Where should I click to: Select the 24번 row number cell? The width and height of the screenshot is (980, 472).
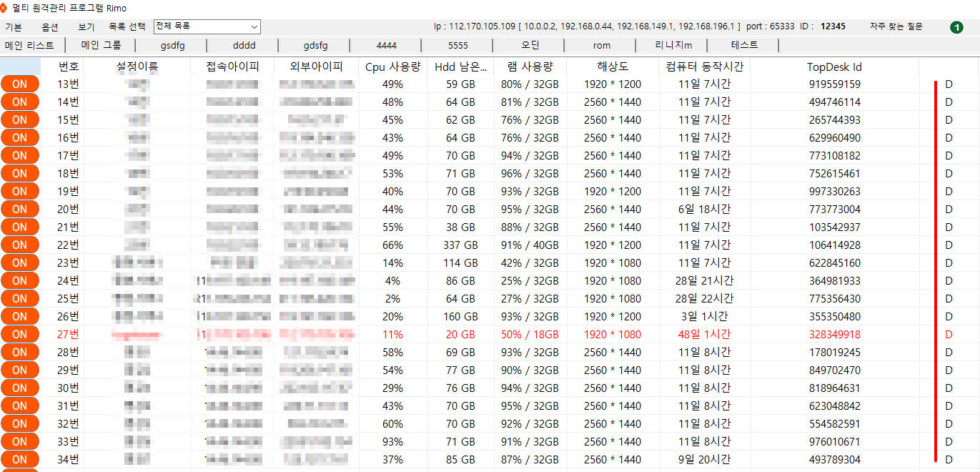click(69, 281)
